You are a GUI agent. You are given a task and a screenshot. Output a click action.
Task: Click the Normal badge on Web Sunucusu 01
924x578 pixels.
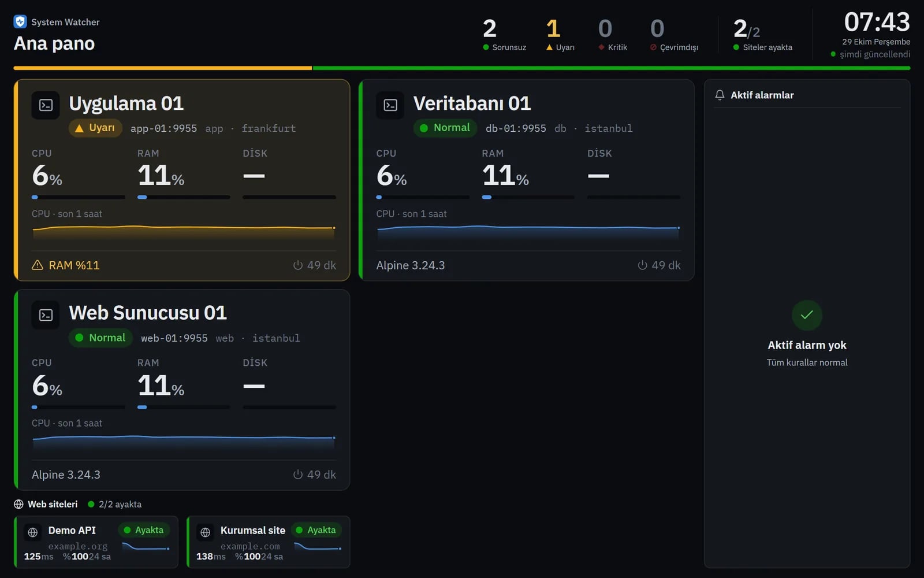[x=100, y=338]
